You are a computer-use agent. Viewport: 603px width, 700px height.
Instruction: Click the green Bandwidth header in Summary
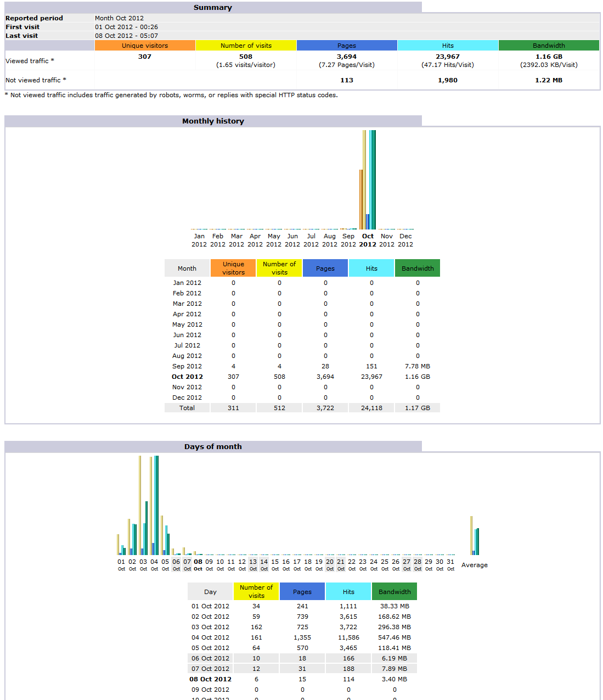pyautogui.click(x=549, y=46)
